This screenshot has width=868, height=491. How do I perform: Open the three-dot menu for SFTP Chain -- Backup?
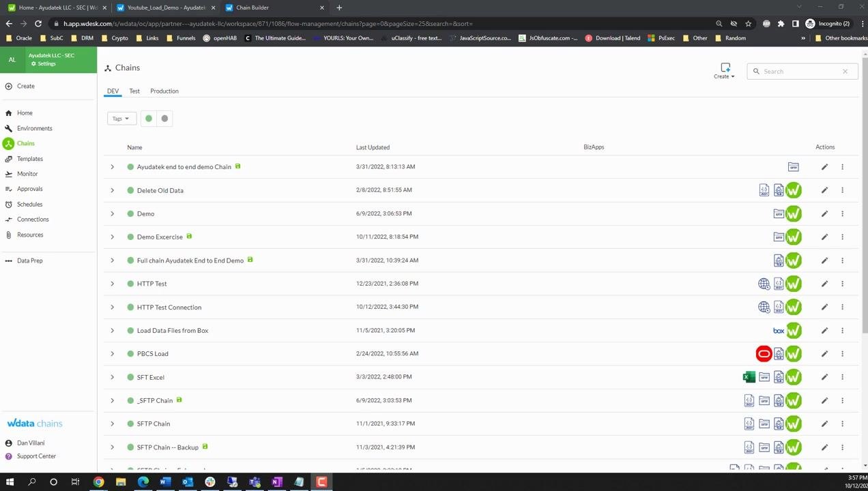tap(842, 447)
